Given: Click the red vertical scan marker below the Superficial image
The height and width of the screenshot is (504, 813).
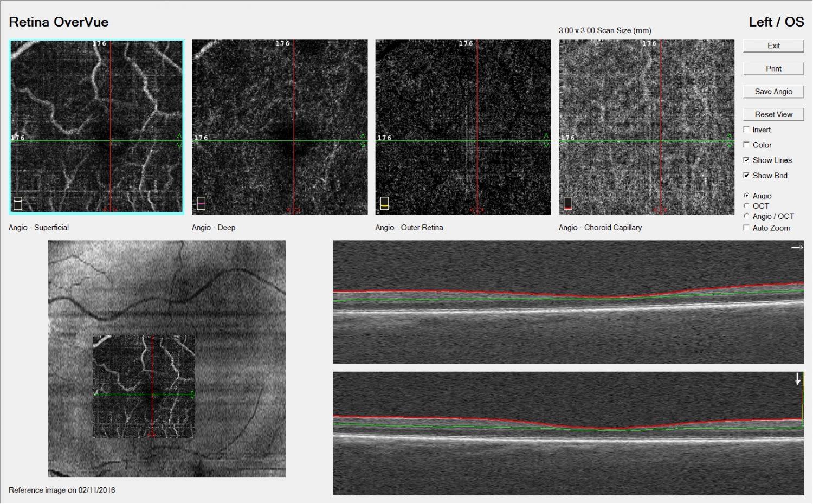Looking at the screenshot, I should click(111, 210).
